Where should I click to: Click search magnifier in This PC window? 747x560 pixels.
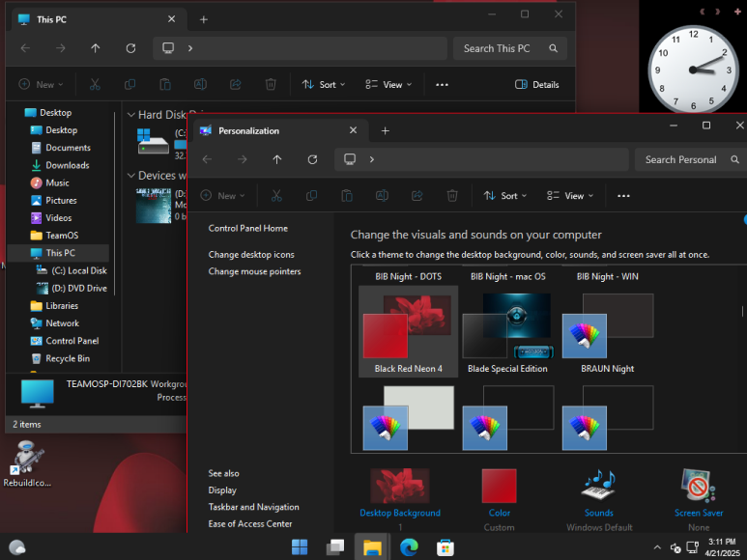point(553,48)
